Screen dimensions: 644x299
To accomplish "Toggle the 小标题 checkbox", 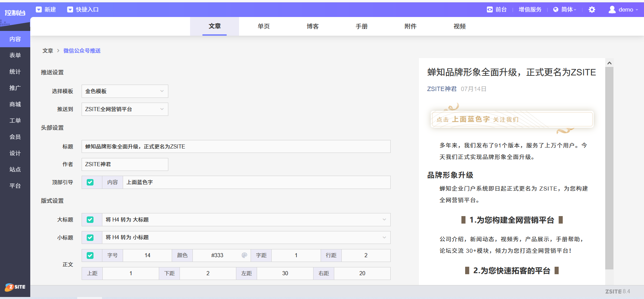I will coord(90,238).
